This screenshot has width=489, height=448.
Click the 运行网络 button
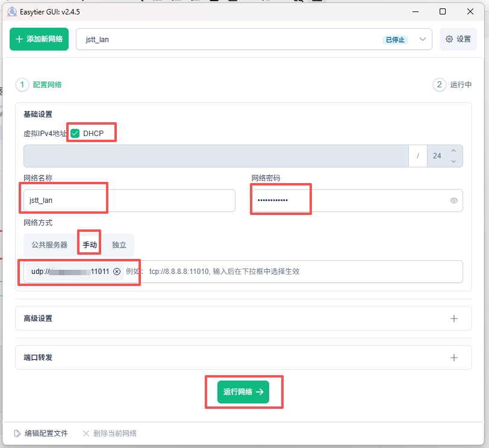coord(243,392)
